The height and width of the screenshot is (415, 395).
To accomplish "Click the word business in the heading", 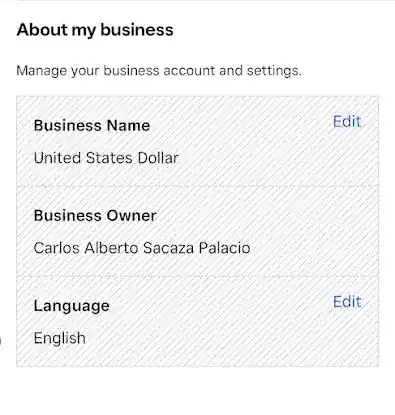I will [x=137, y=30].
